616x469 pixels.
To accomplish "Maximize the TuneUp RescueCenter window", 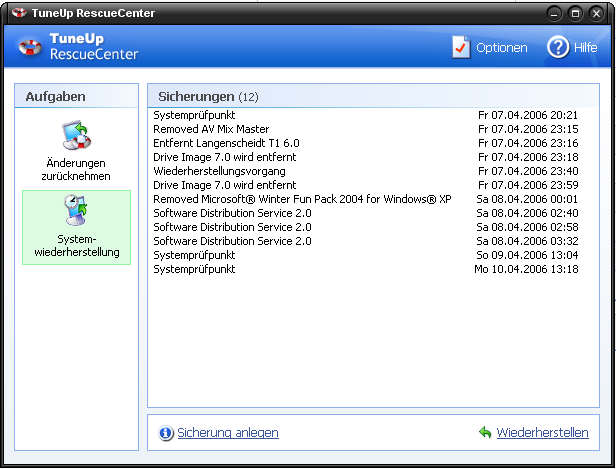I will (575, 14).
